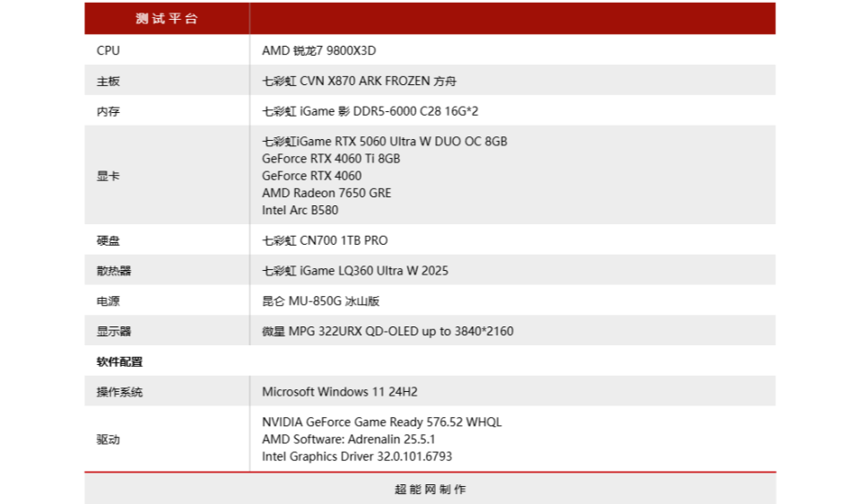The image size is (861, 504).
Task: Click GeForce RTX 4060 Ti 8GB line
Action: [331, 159]
